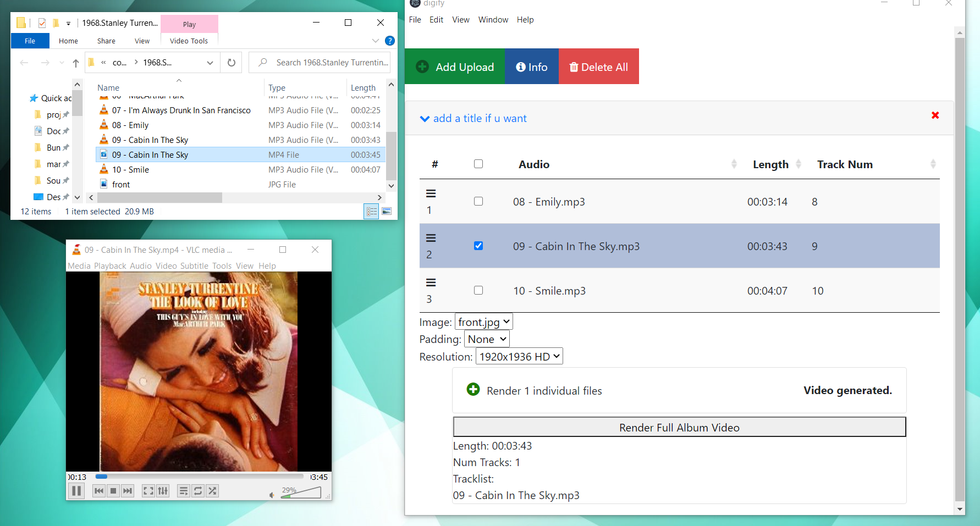Click drag handle icon for row 1
Image resolution: width=980 pixels, height=526 pixels.
point(431,193)
